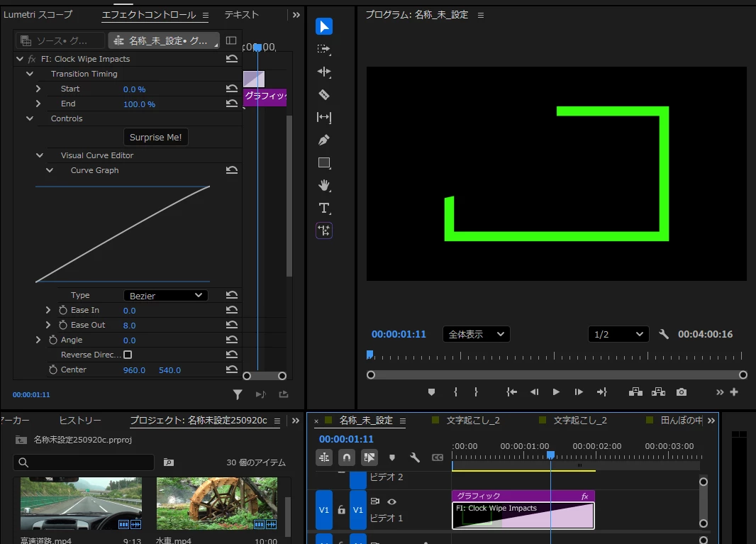
Task: Open プログラム panel menu icon
Action: coord(481,16)
